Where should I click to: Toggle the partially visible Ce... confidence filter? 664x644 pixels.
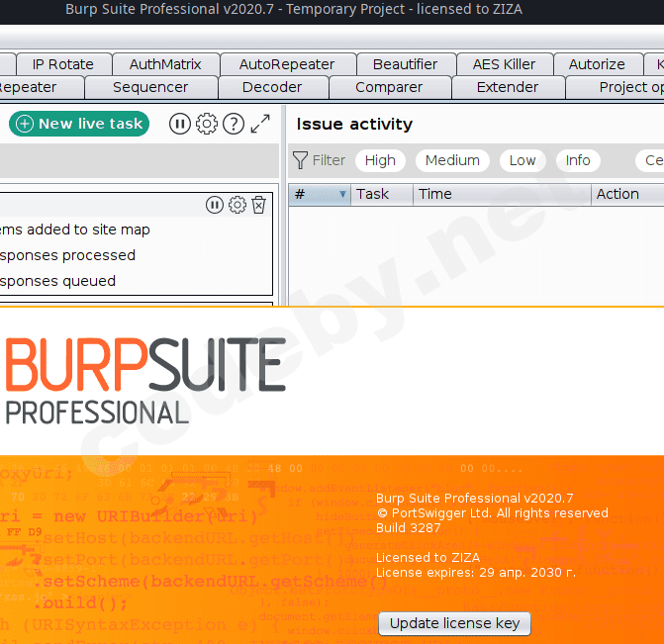pos(650,160)
